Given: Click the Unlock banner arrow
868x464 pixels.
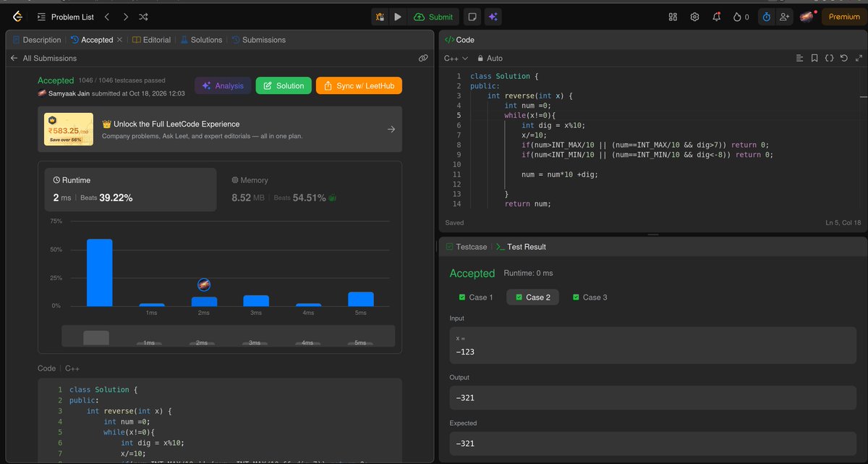Looking at the screenshot, I should click(391, 129).
